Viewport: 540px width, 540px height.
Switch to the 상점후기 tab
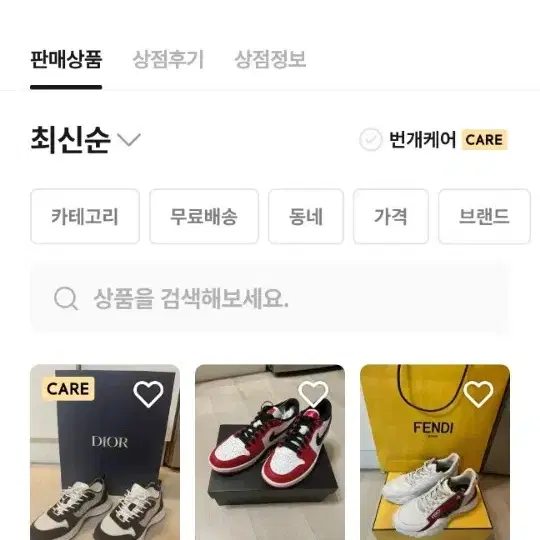[168, 59]
